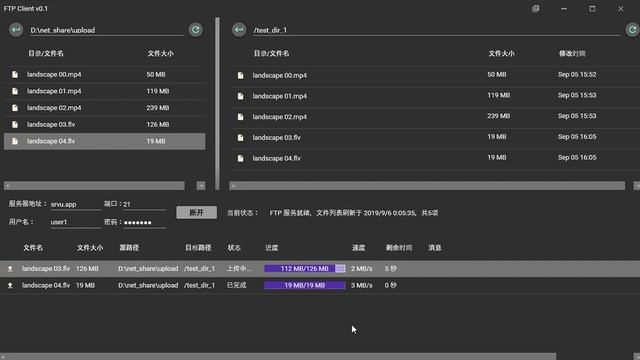Click the 断开 disconnect button
The image size is (640, 360).
pyautogui.click(x=196, y=212)
